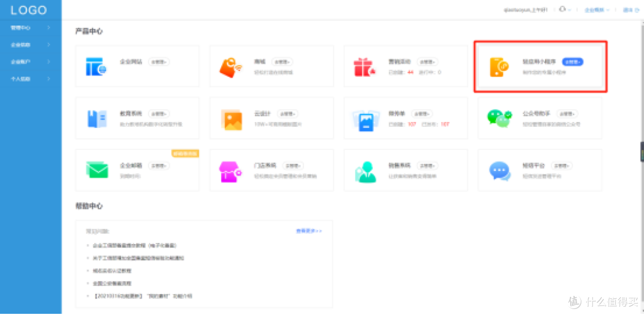The image size is (644, 315).
Task: Expand the 管理中心 sidebar arrow
Action: pos(48,28)
